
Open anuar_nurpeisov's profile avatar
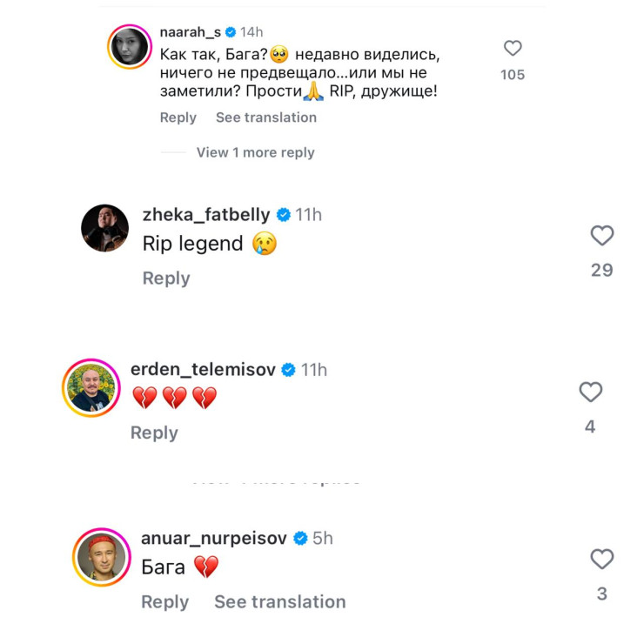point(102,556)
